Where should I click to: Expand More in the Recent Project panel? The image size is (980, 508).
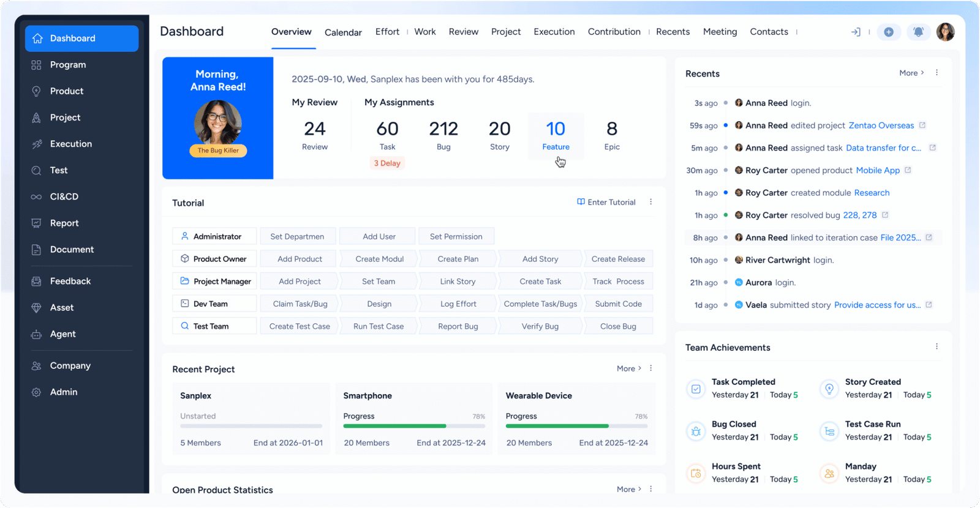pyautogui.click(x=629, y=368)
